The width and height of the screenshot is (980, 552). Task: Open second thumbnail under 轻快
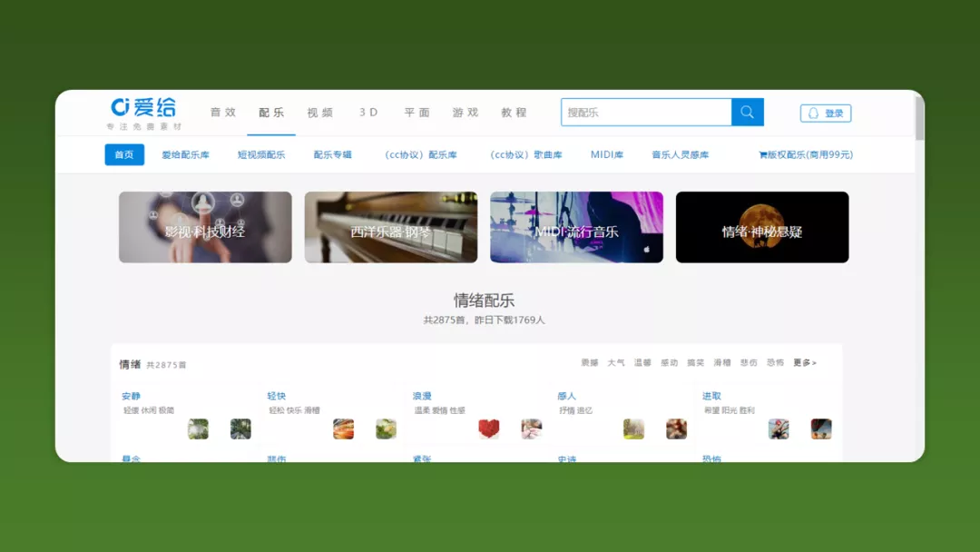coord(386,429)
